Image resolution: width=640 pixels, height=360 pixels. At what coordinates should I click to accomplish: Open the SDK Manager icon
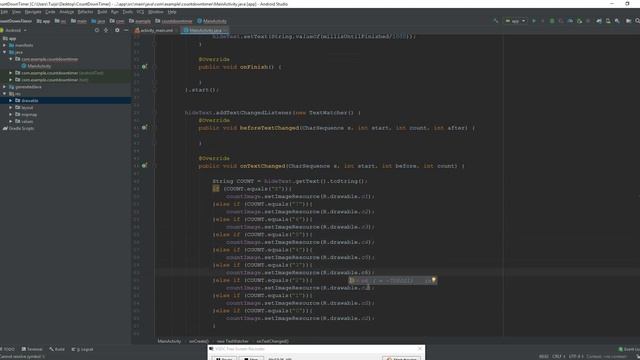(x=617, y=21)
